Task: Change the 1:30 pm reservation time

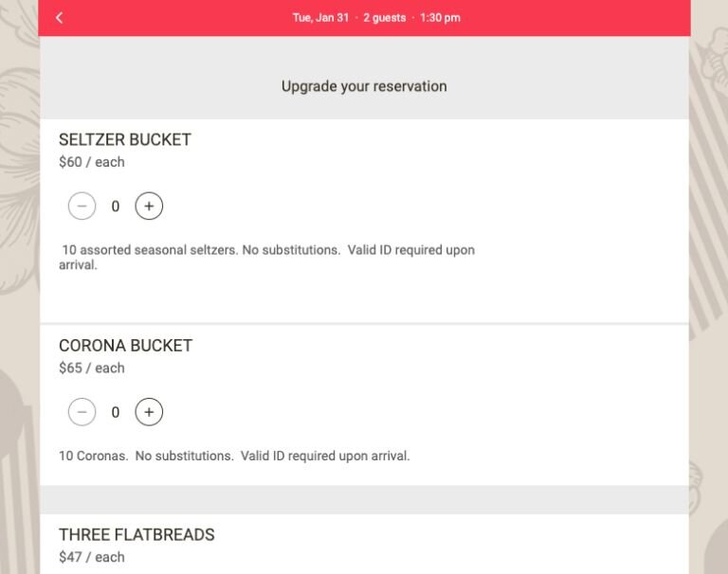Action: [440, 18]
